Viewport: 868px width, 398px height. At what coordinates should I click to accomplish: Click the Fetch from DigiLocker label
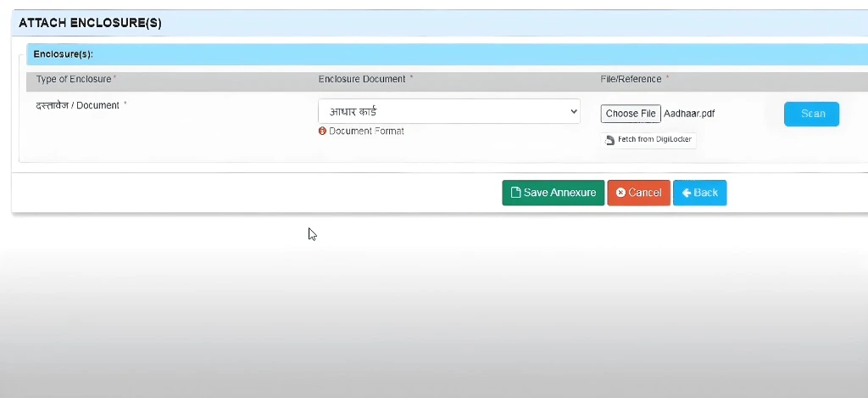[x=654, y=139]
